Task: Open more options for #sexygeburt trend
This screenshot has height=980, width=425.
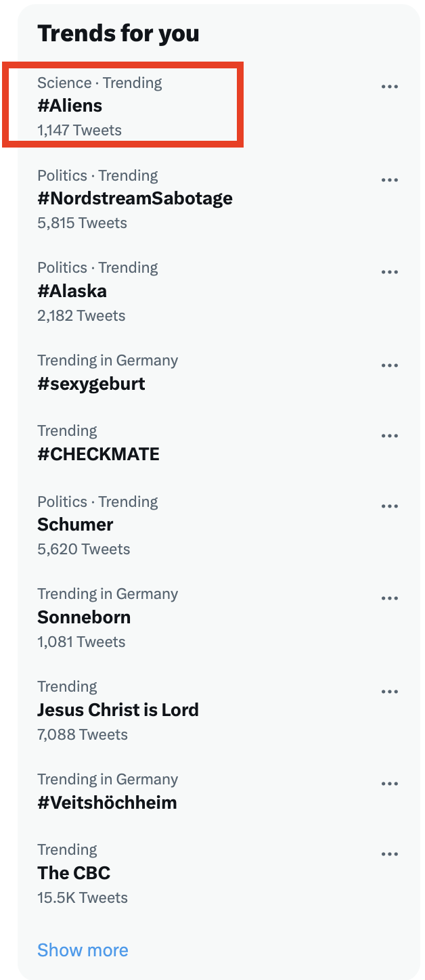Action: coord(389,365)
